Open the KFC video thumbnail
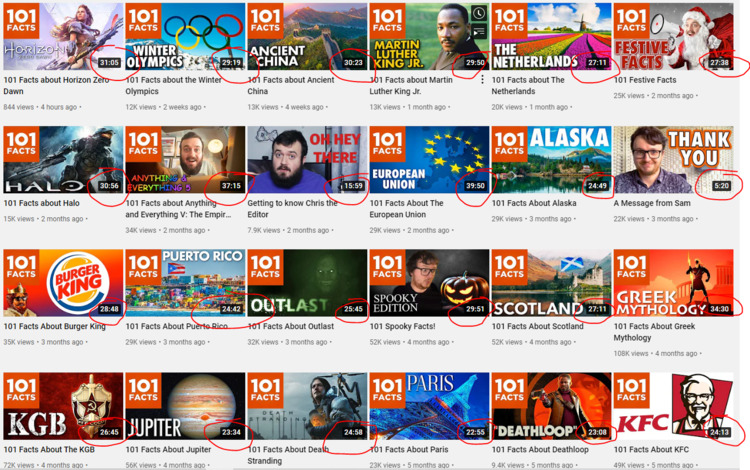The height and width of the screenshot is (470, 750). point(673,406)
